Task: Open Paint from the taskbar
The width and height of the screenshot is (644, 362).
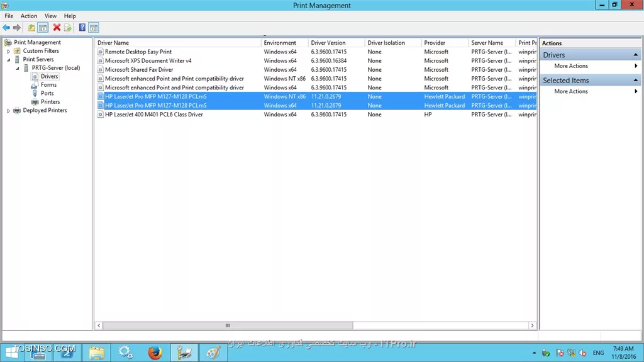Action: [x=213, y=353]
